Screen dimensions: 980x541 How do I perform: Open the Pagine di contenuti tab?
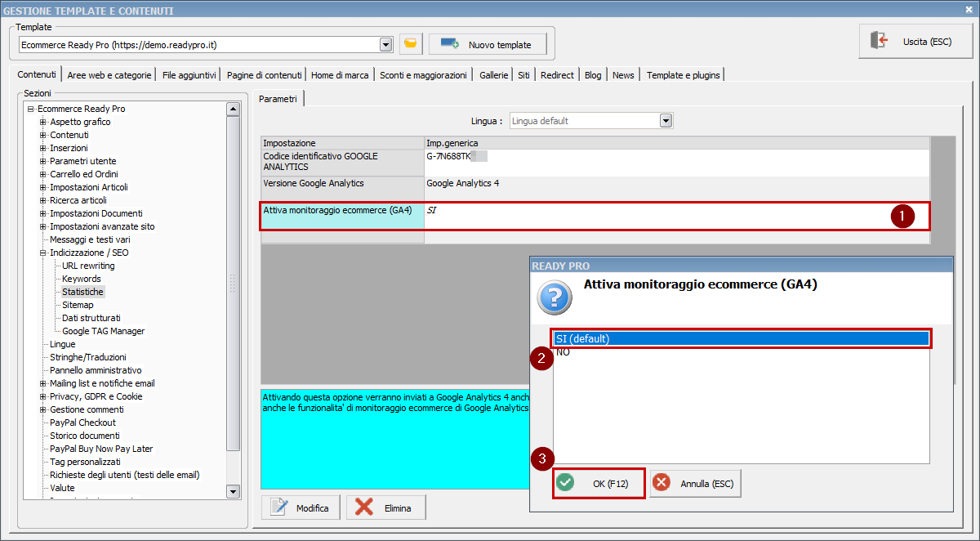pos(265,75)
